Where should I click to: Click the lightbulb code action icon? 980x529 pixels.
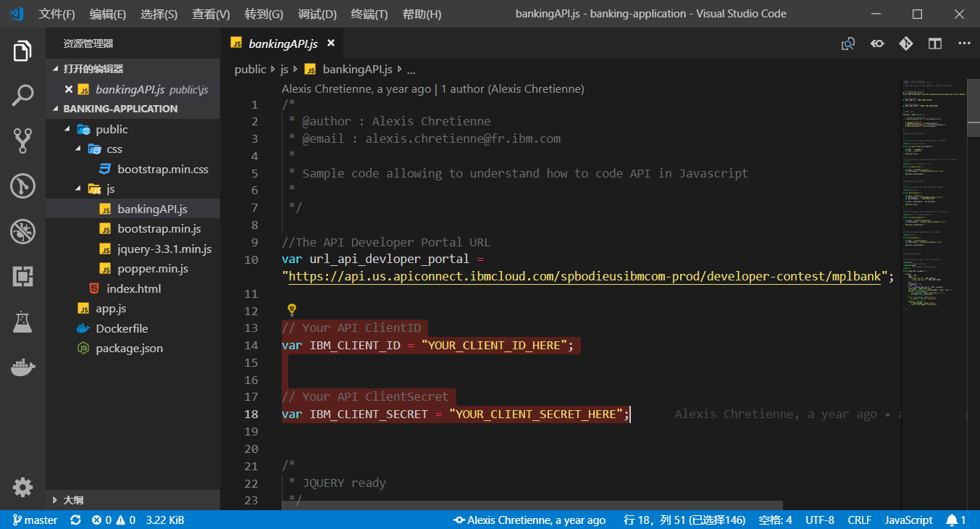[x=292, y=310]
